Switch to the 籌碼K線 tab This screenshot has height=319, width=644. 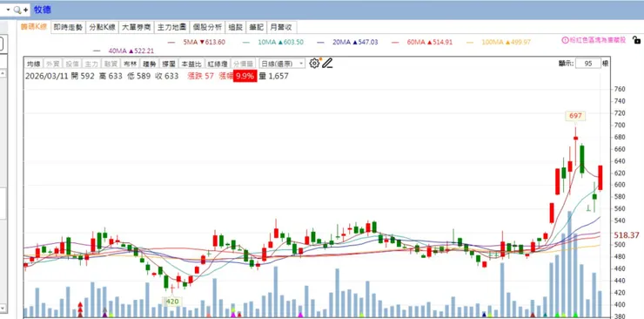point(34,28)
